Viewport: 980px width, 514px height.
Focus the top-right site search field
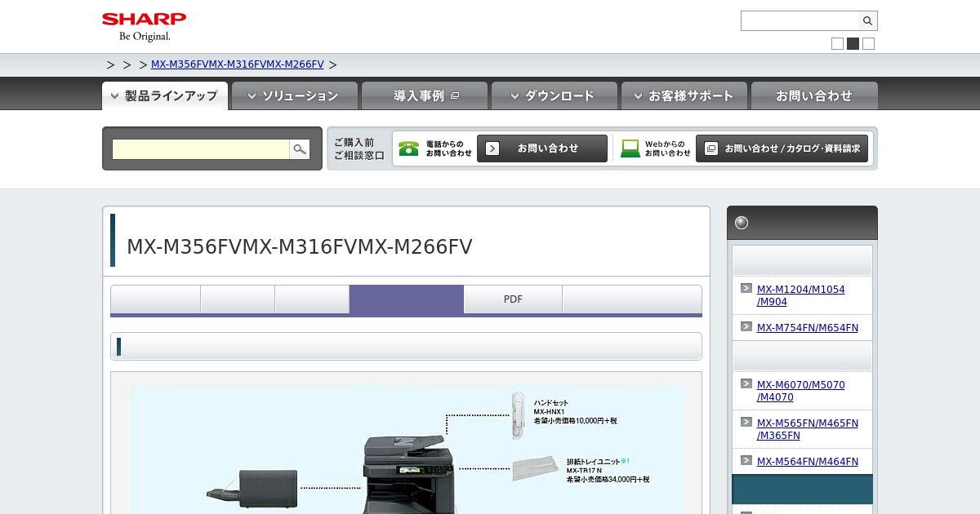(x=800, y=21)
